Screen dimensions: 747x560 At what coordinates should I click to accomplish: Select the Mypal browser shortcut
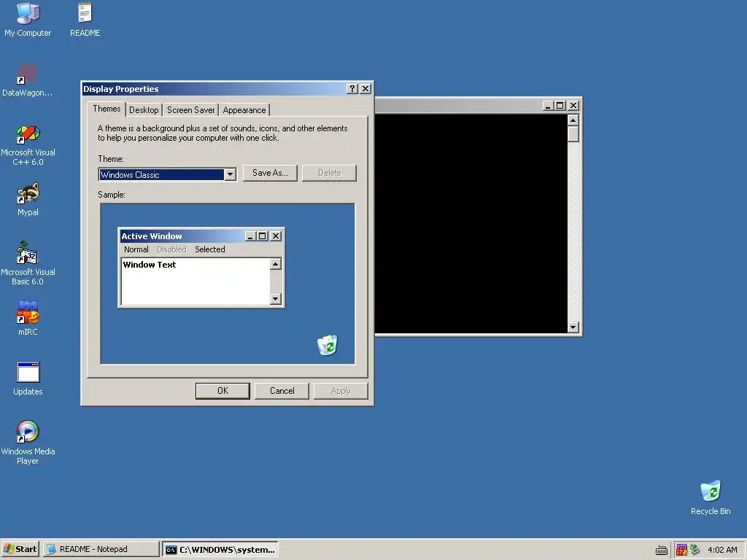click(x=28, y=199)
